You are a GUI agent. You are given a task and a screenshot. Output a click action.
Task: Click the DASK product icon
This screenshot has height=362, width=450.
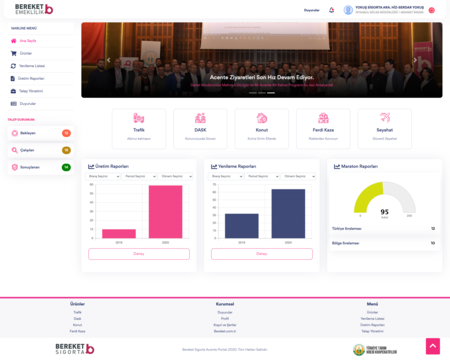(x=200, y=118)
